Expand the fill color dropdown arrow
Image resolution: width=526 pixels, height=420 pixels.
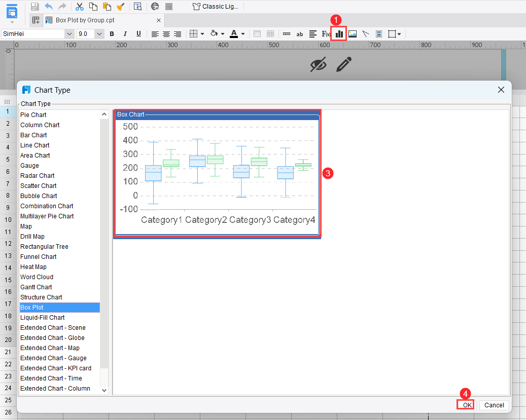(222, 34)
